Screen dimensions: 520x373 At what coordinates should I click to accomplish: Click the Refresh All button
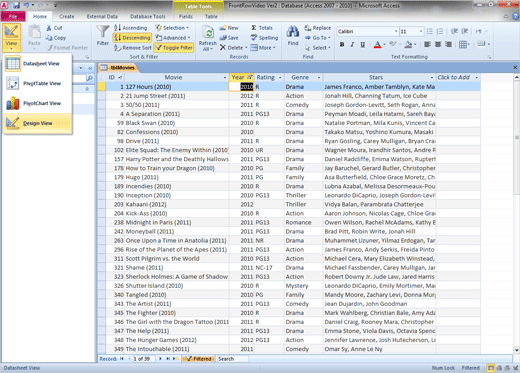click(x=208, y=38)
